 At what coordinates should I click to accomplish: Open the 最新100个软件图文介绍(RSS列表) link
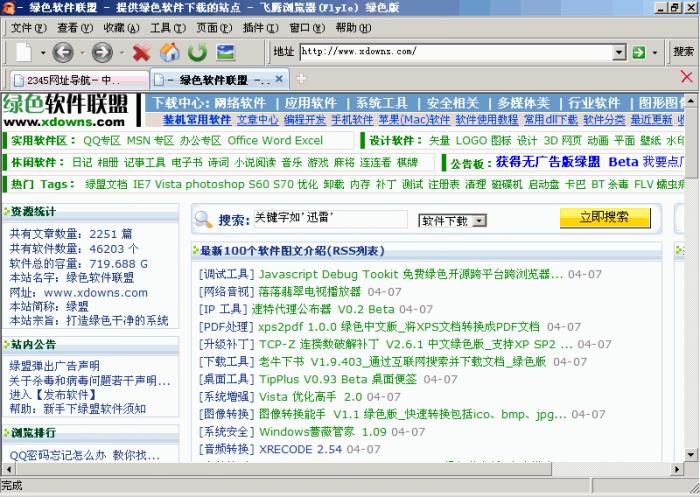(x=292, y=251)
